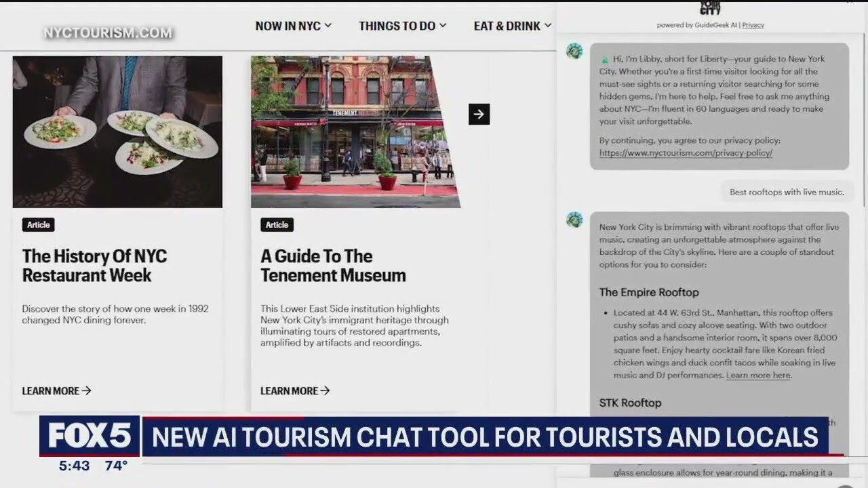Click arrow next to Tenement Museum Learn More

325,390
